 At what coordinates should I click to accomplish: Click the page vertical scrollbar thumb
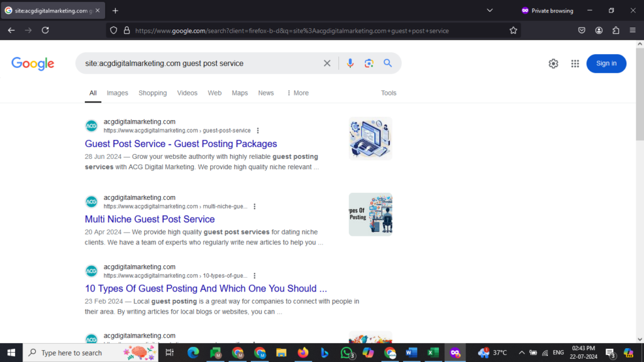640,94
